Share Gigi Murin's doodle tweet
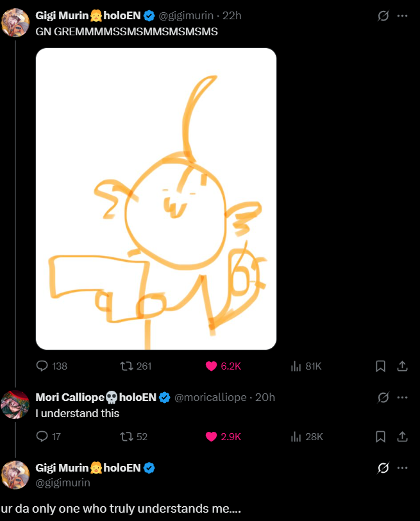The height and width of the screenshot is (521, 420). pyautogui.click(x=402, y=366)
